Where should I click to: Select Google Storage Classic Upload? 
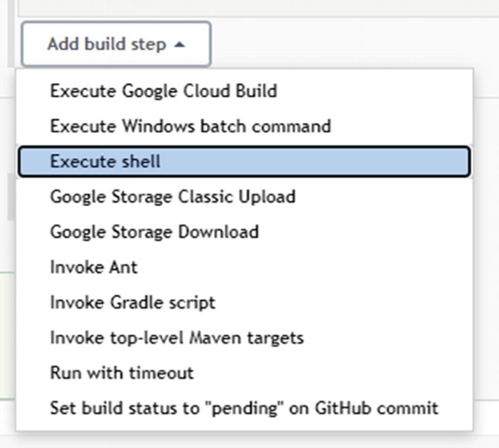(172, 196)
